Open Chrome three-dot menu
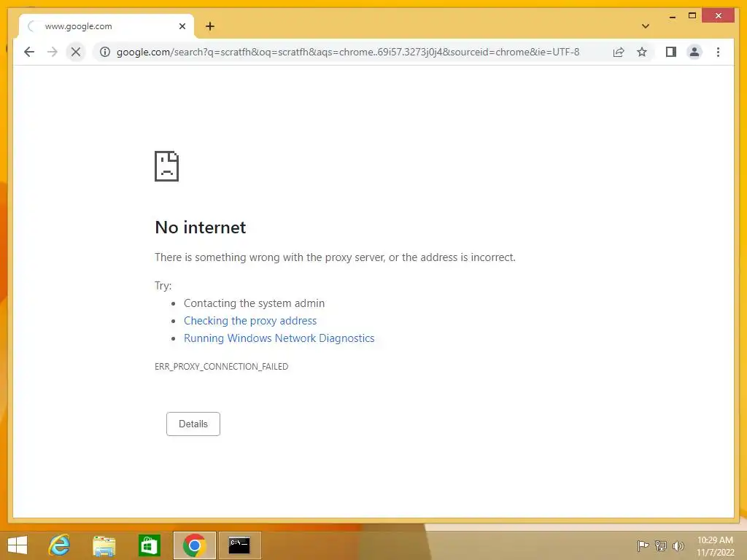The height and width of the screenshot is (560, 747). (x=718, y=52)
